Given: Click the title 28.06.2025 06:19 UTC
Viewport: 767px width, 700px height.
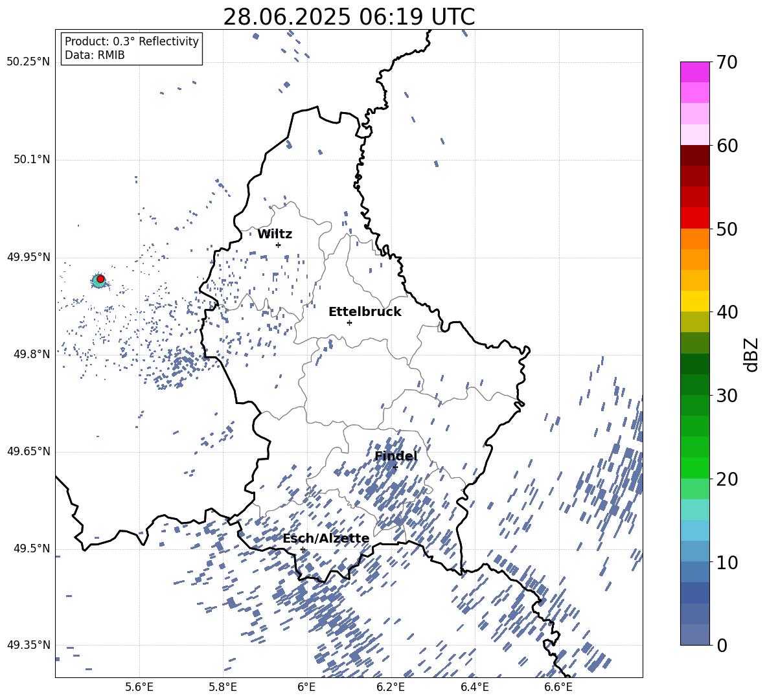Looking at the screenshot, I should [349, 17].
